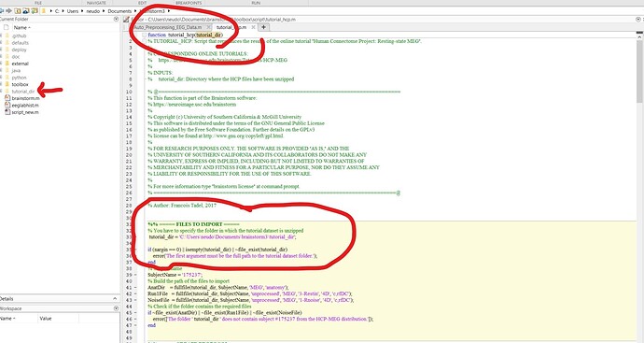Switch to Auto_Preprocessing_EEG_Data.m tab
This screenshot has height=343, width=644.
[168, 27]
